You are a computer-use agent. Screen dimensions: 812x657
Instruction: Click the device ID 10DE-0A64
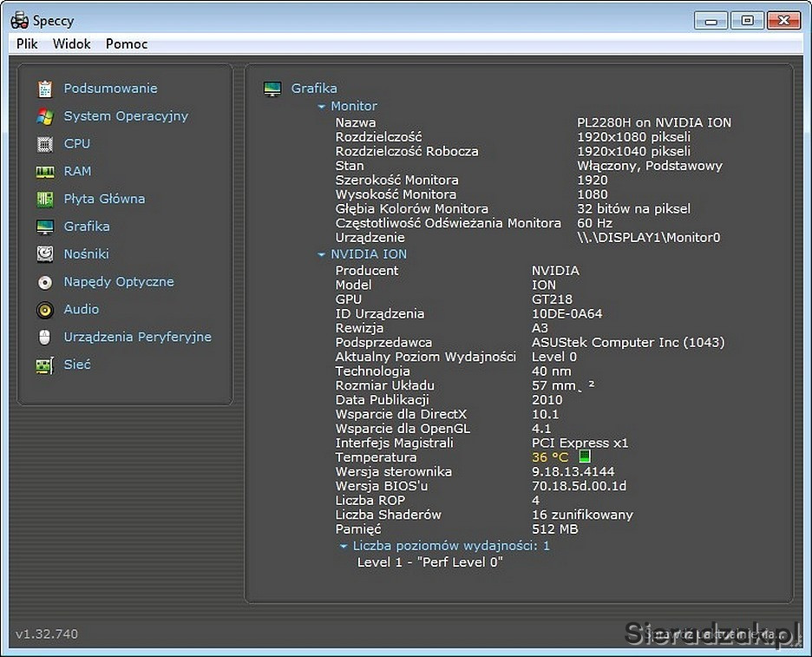point(567,314)
